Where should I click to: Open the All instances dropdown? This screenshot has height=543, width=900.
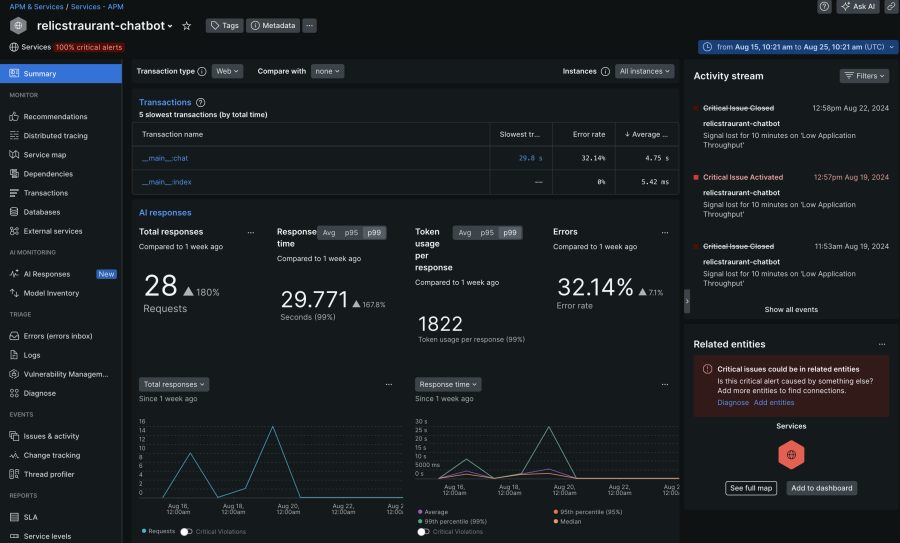[x=645, y=71]
